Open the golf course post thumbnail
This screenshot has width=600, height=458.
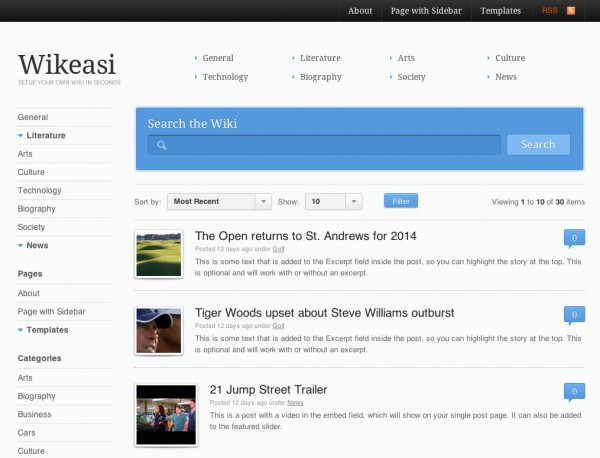click(x=158, y=254)
